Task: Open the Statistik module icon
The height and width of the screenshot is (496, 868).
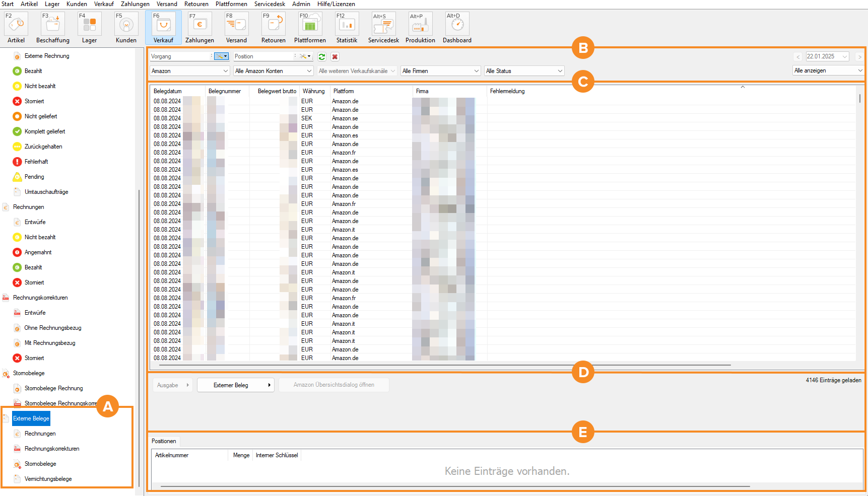Action: click(x=347, y=28)
